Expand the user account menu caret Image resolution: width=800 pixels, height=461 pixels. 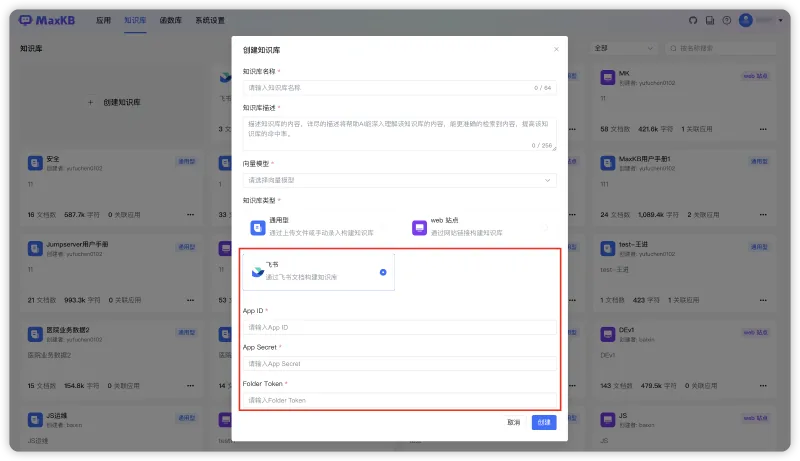(x=780, y=20)
